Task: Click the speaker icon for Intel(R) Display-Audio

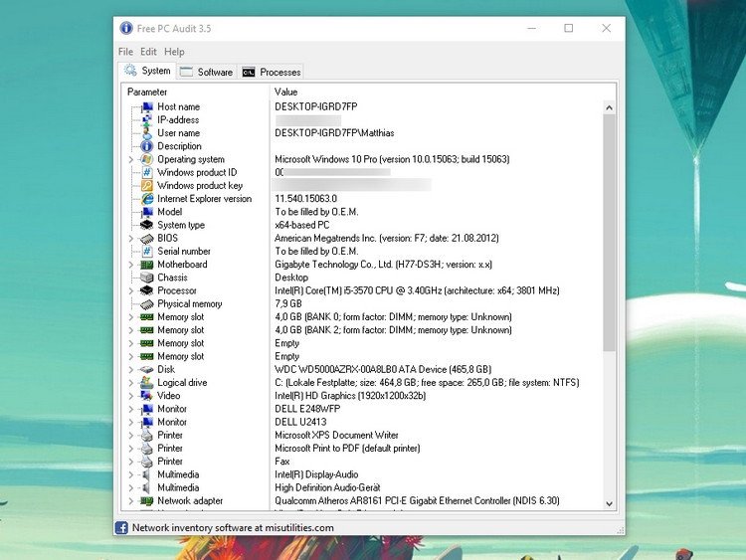Action: point(147,474)
